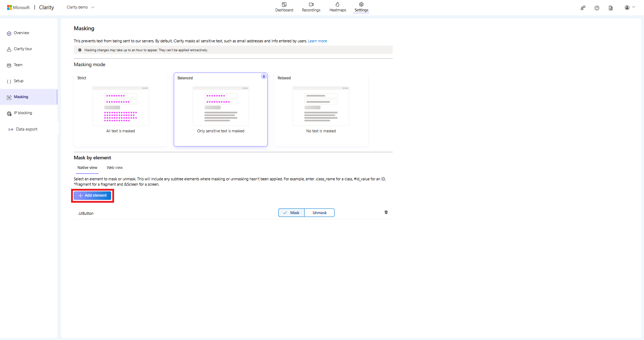Open the documentation page icon
This screenshot has height=340, width=644.
(x=611, y=8)
